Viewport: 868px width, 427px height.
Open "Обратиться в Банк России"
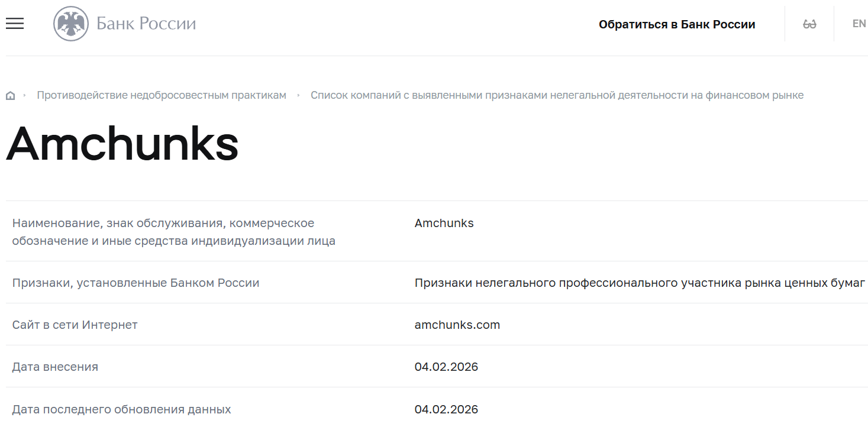point(678,24)
